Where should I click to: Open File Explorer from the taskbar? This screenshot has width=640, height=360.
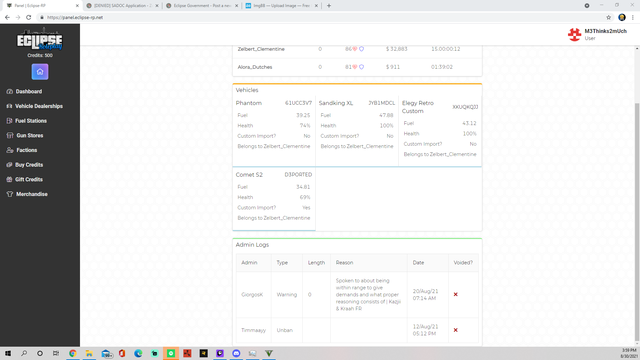click(89, 353)
